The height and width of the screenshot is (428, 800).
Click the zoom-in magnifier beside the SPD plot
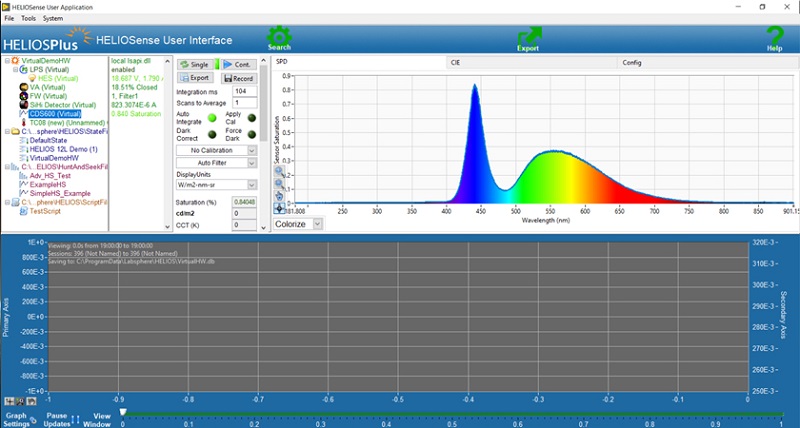click(x=279, y=171)
